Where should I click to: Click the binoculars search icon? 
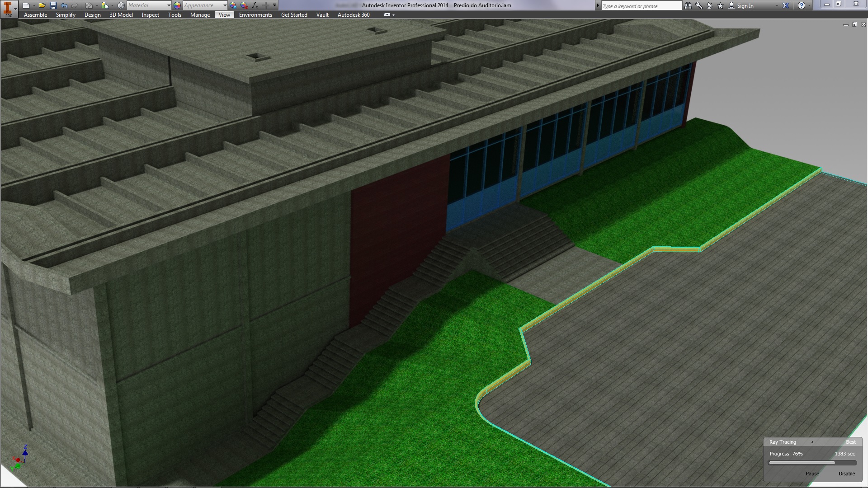(x=688, y=6)
